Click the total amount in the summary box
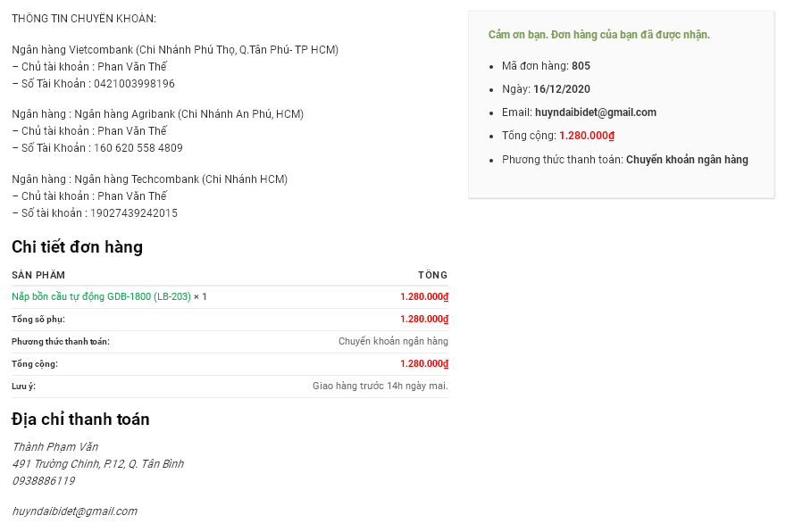 [587, 136]
